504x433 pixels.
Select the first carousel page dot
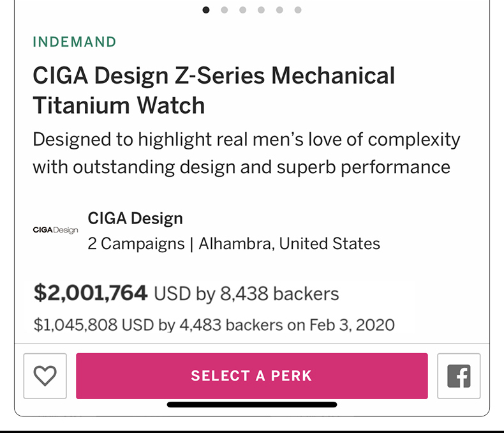(206, 10)
